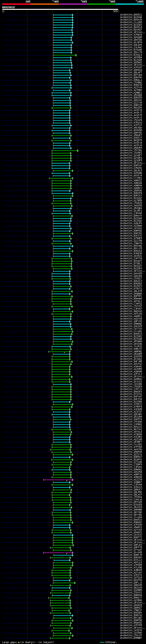
Task: Select the UniRef100_A9YMD4 label
Action: [131, 58]
